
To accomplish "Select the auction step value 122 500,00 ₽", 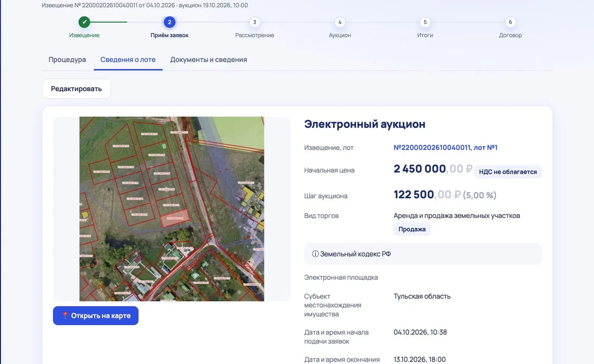I will pos(427,195).
